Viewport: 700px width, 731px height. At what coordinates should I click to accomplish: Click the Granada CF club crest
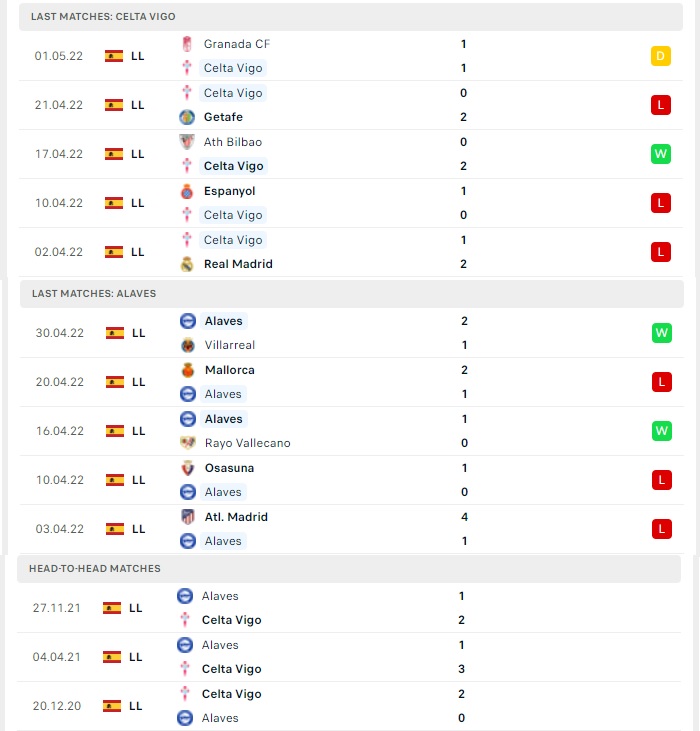[187, 44]
